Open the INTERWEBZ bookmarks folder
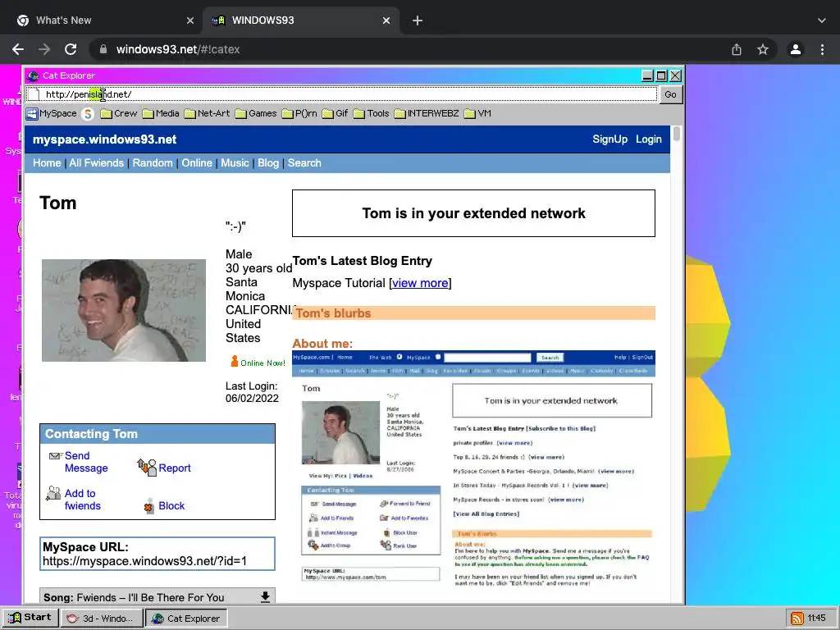The image size is (840, 630). point(427,113)
